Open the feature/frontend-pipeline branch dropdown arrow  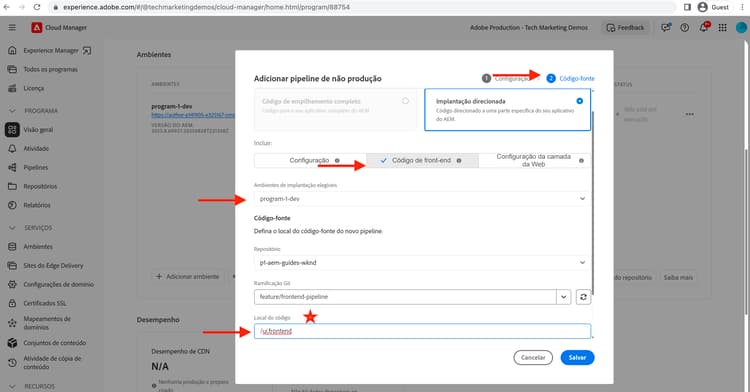click(563, 297)
